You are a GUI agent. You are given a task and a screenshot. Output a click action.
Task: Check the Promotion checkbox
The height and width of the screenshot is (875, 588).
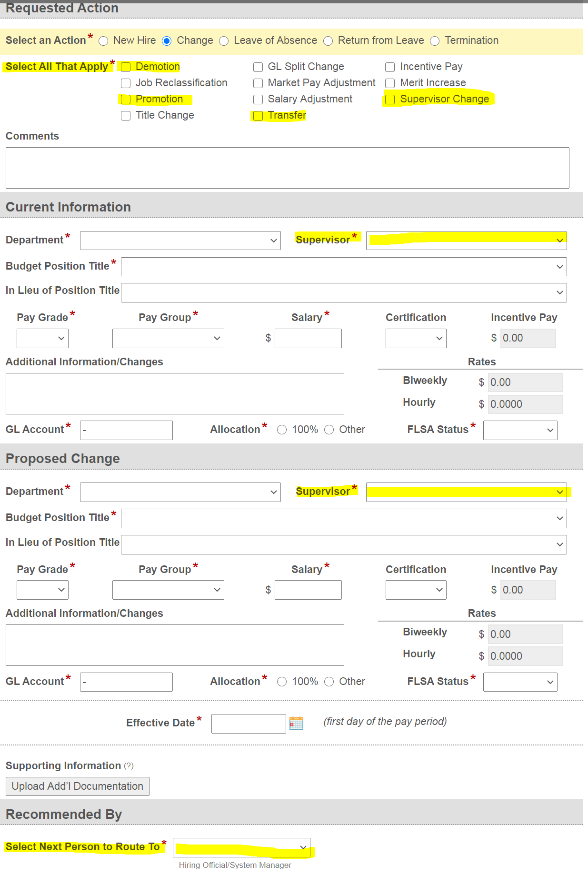pos(126,100)
